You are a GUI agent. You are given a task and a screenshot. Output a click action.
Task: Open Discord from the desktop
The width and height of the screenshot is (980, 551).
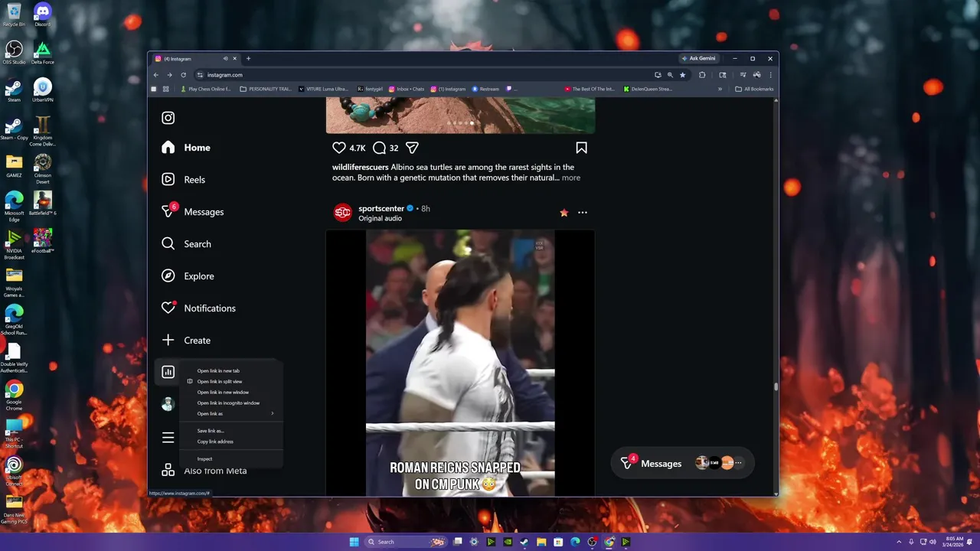click(42, 15)
